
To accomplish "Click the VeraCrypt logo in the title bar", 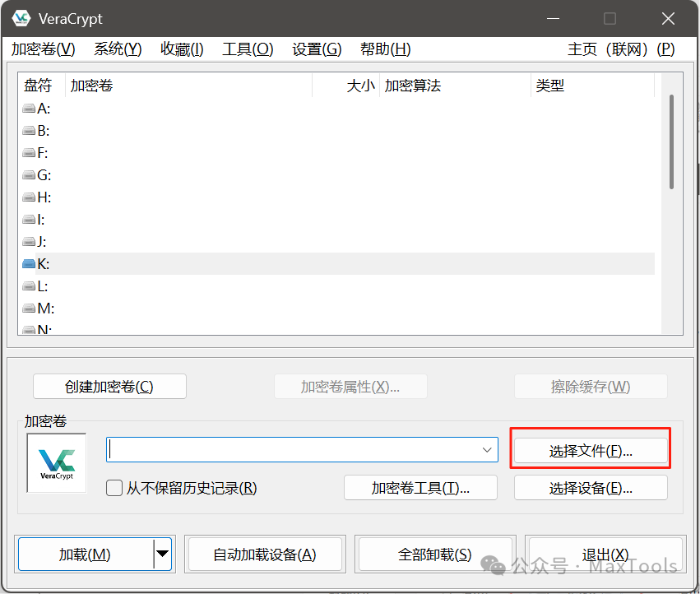I will [x=21, y=18].
